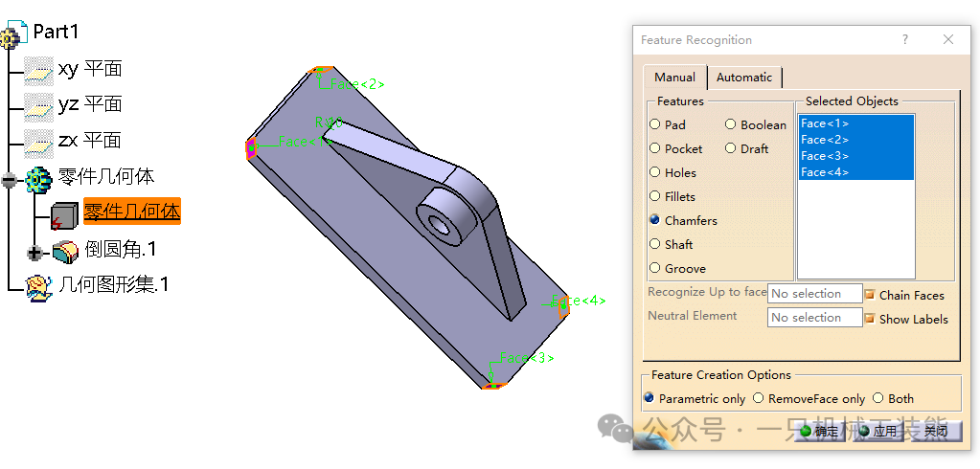Click the yz 平面 plane icon
The width and height of the screenshot is (980, 469).
[x=38, y=106]
